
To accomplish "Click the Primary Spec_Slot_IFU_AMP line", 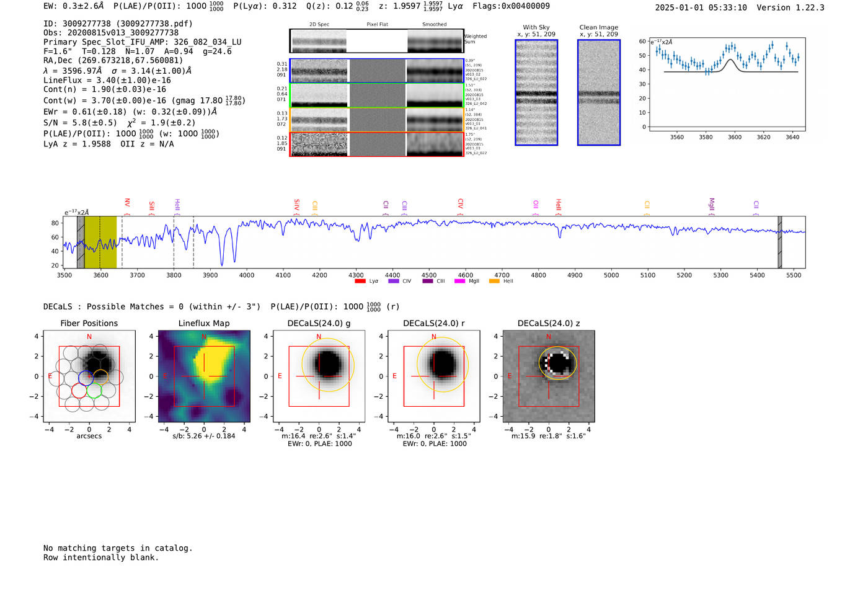I will click(143, 42).
